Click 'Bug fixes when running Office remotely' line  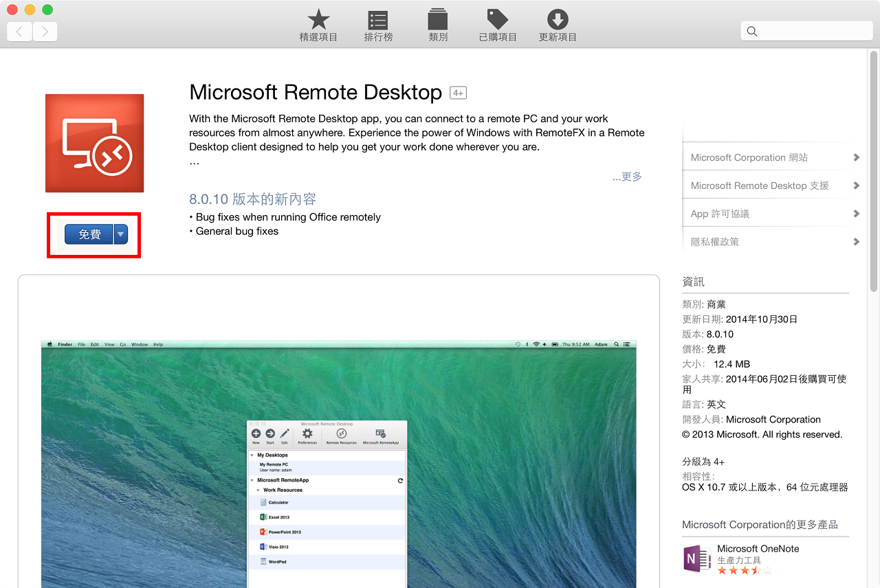[285, 217]
